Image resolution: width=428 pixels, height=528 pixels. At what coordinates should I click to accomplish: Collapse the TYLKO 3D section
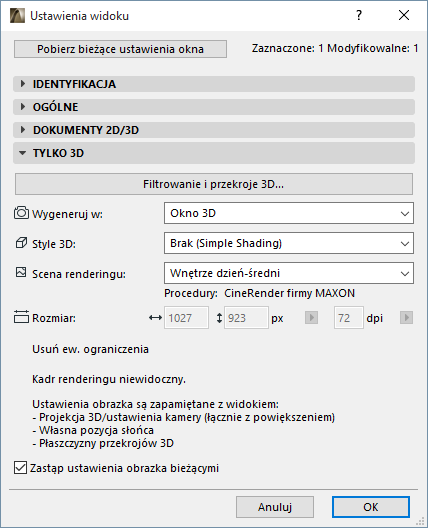click(x=214, y=153)
